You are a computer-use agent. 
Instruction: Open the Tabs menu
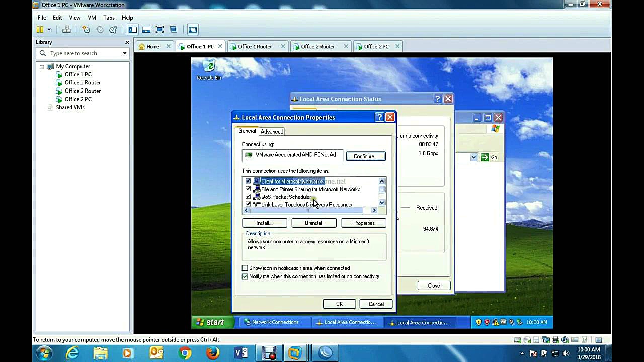(x=109, y=18)
